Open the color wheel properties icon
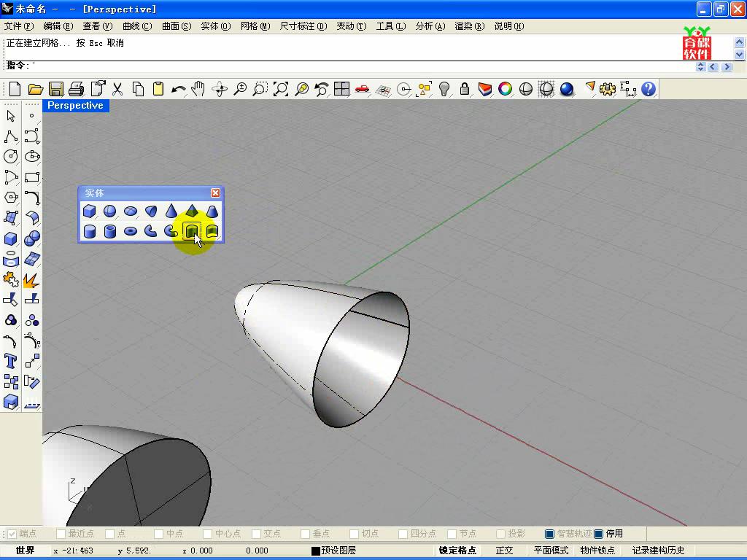Viewport: 747px width, 560px height. [505, 89]
